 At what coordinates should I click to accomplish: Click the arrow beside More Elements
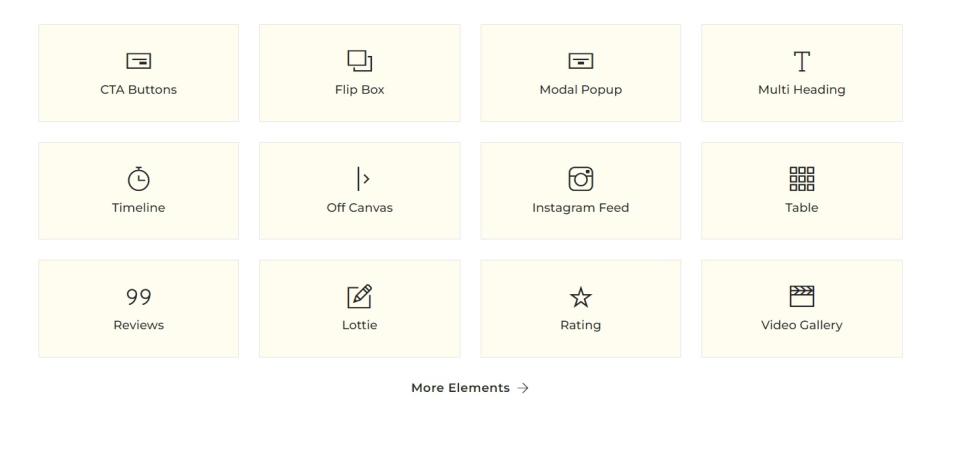pos(523,388)
